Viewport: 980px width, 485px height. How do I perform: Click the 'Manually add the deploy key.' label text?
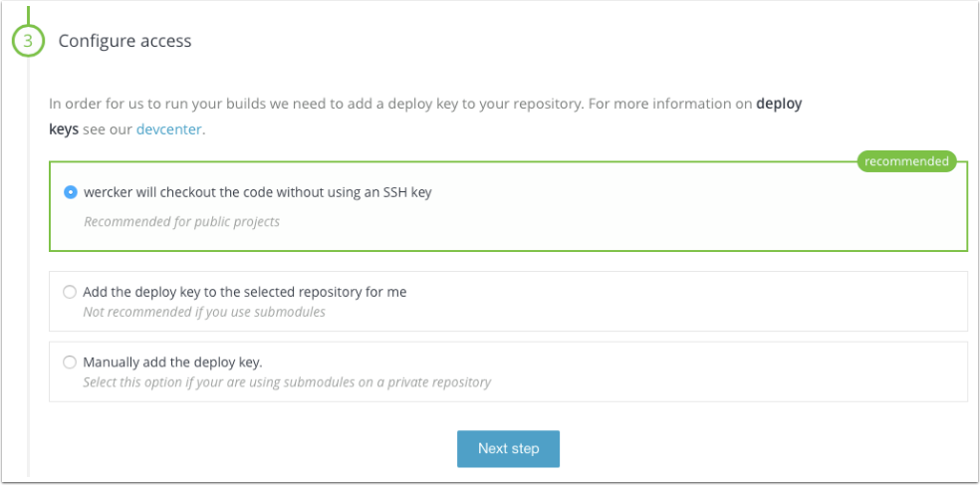click(x=172, y=362)
